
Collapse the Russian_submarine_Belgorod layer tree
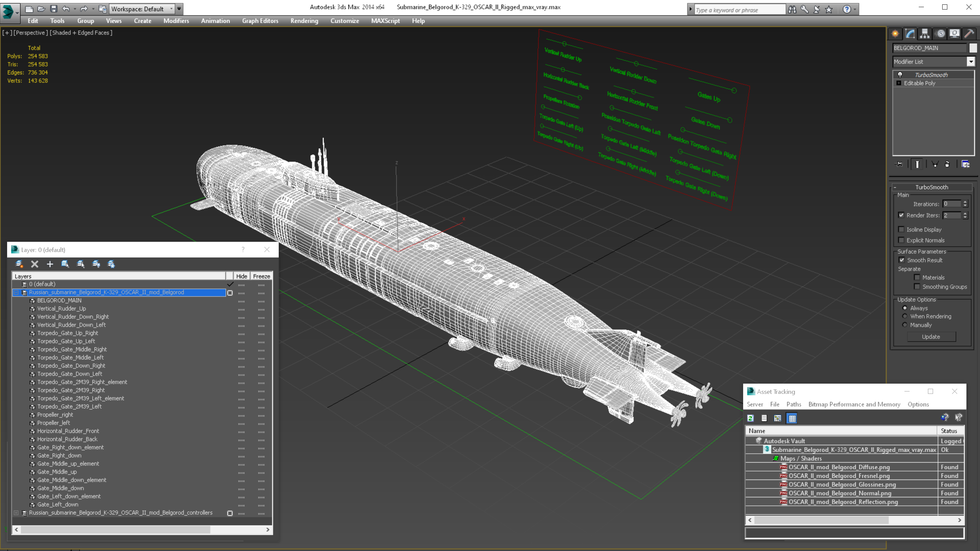[x=16, y=293]
